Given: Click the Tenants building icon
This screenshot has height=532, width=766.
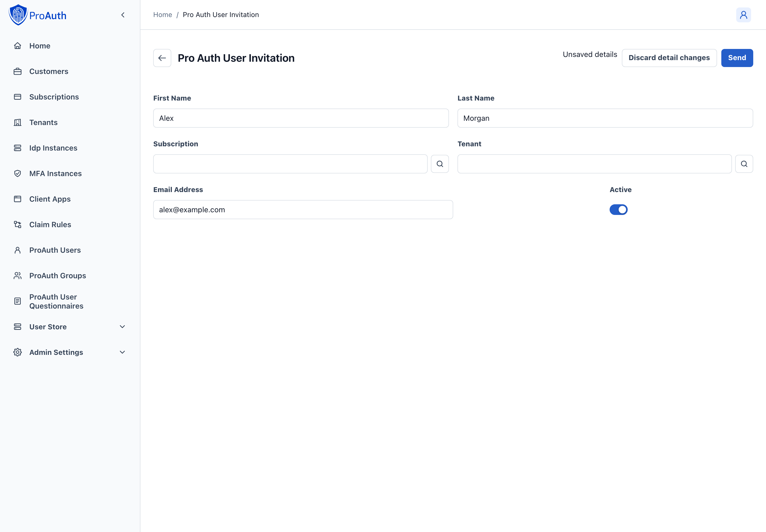Looking at the screenshot, I should point(18,122).
